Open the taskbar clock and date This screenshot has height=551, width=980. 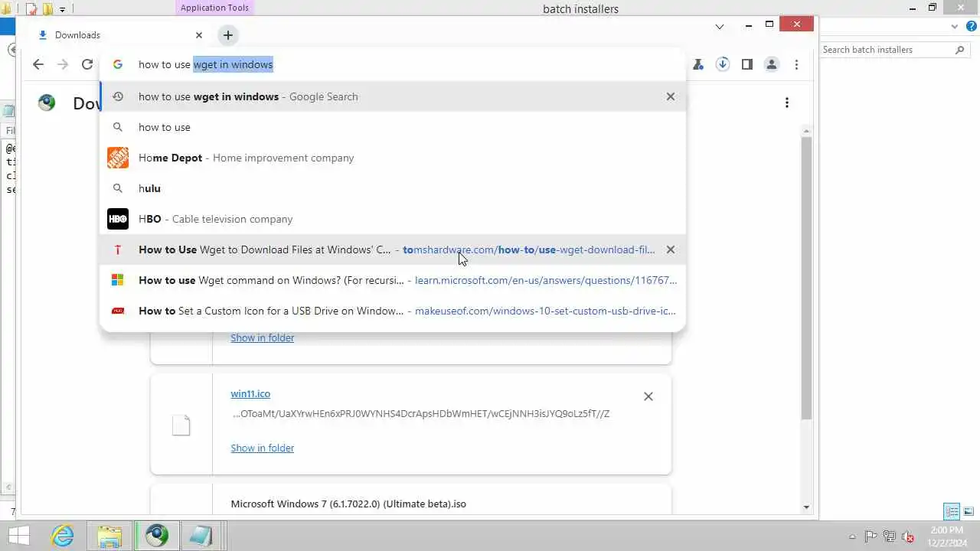point(947,536)
